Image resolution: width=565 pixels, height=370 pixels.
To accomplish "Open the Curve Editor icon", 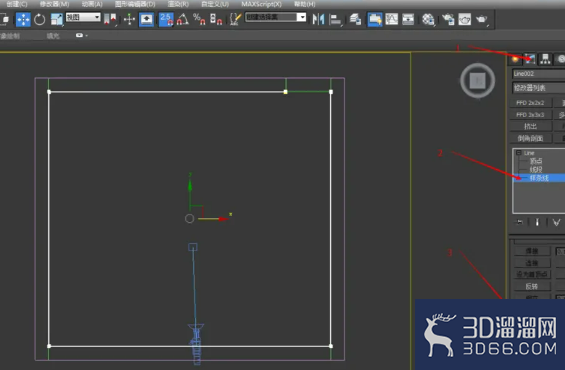I will click(x=391, y=19).
